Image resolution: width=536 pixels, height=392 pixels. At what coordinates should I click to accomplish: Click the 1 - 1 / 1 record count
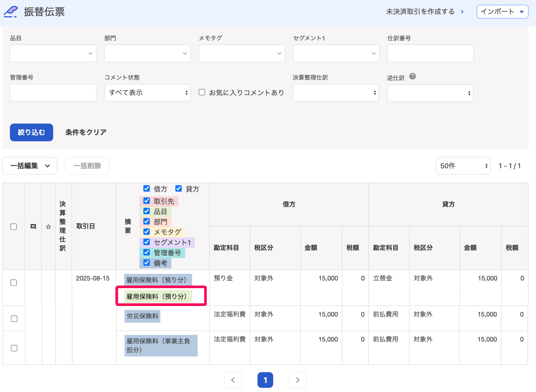[x=510, y=166]
